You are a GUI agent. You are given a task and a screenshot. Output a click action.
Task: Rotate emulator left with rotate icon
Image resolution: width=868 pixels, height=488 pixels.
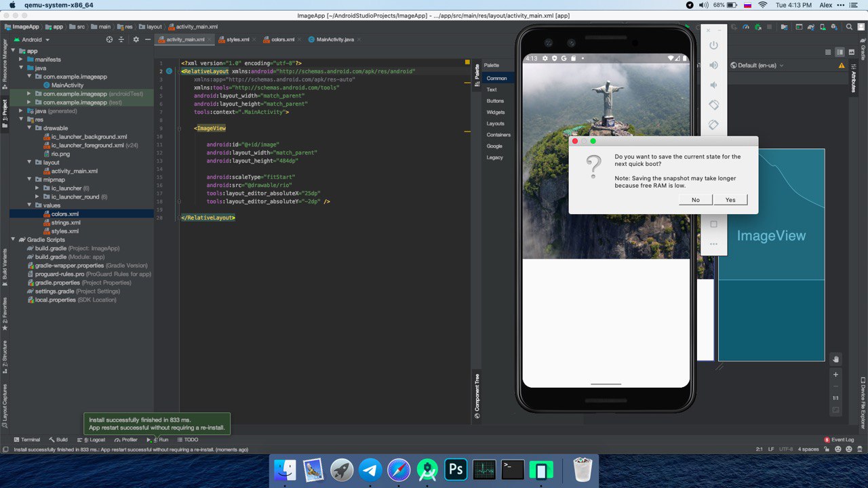pos(713,105)
